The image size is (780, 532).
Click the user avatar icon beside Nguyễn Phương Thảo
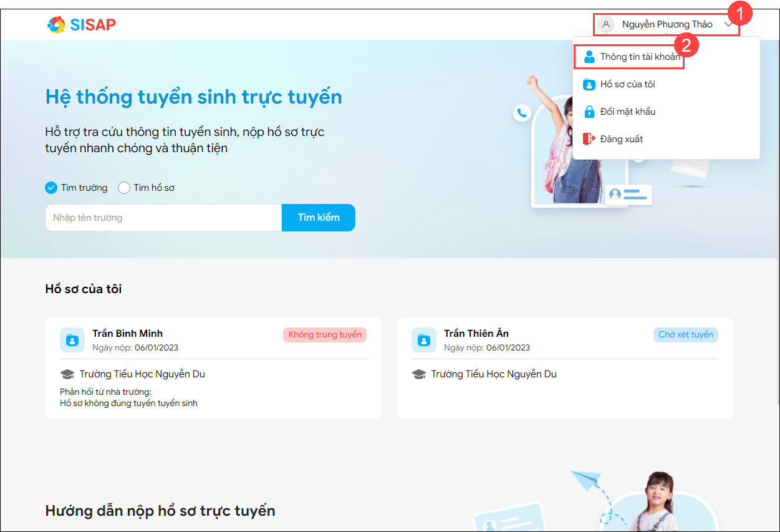(605, 24)
